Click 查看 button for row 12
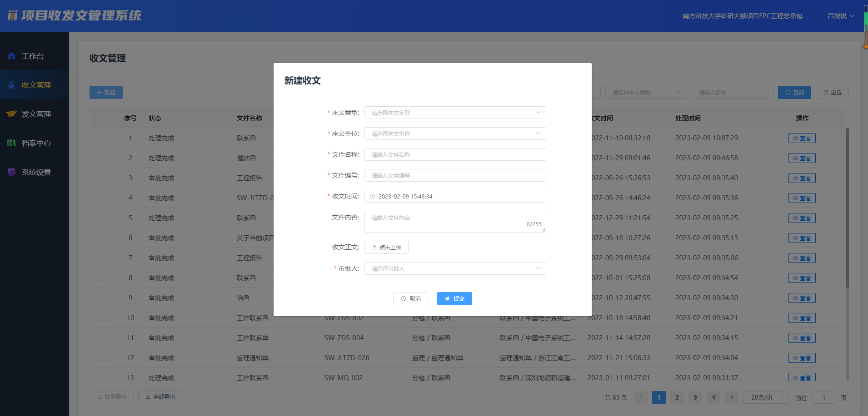This screenshot has width=868, height=416. [x=802, y=358]
